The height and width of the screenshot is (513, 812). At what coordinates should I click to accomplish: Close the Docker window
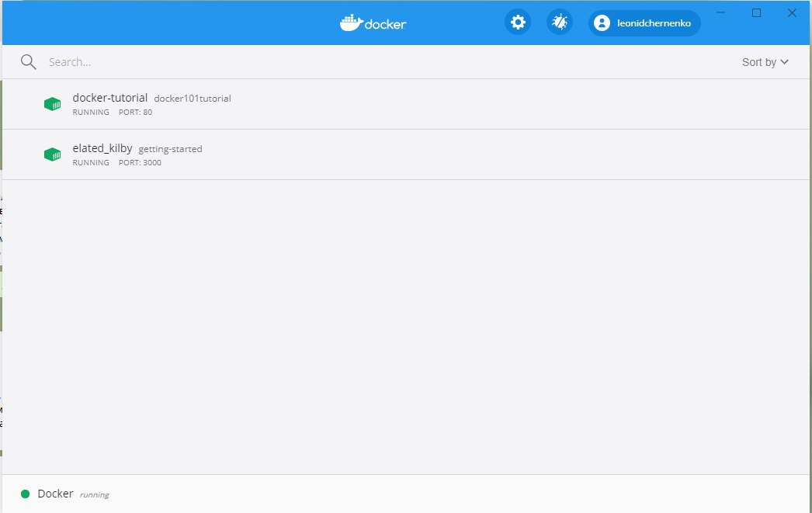792,12
